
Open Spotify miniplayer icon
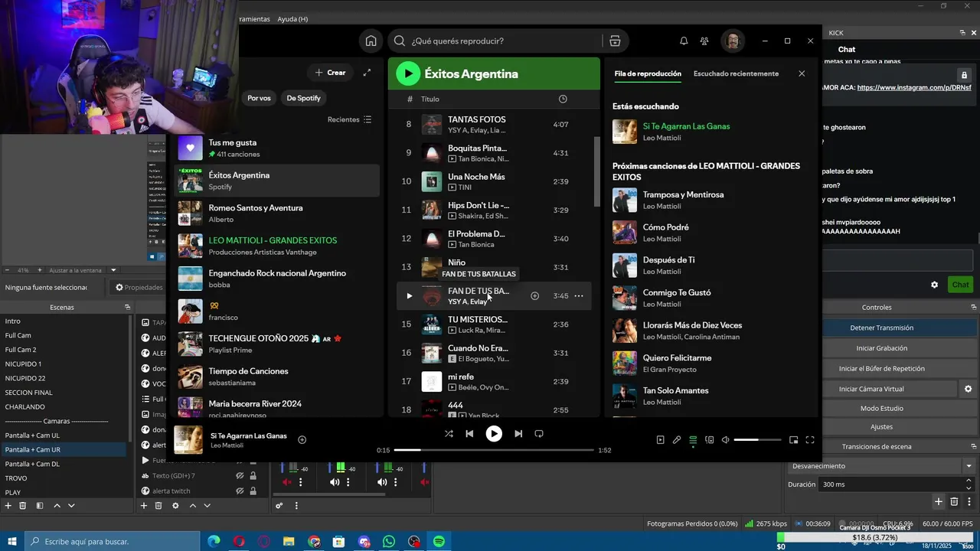tap(794, 439)
